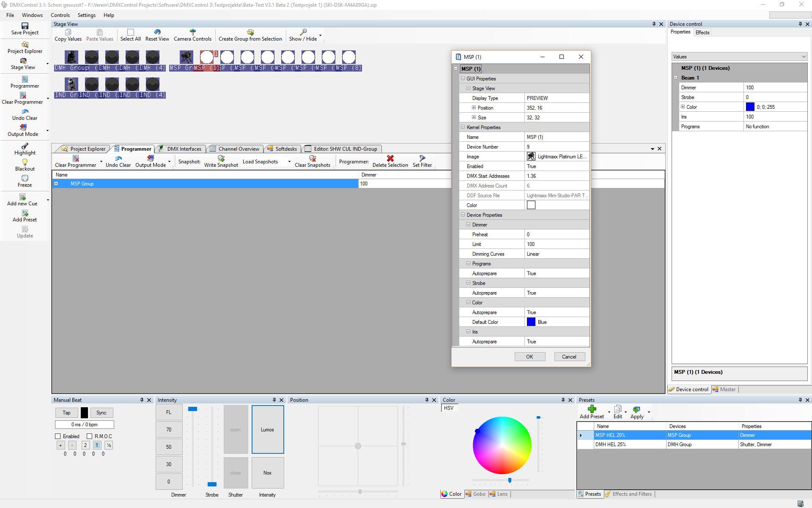Expand the Position property row

(x=474, y=108)
